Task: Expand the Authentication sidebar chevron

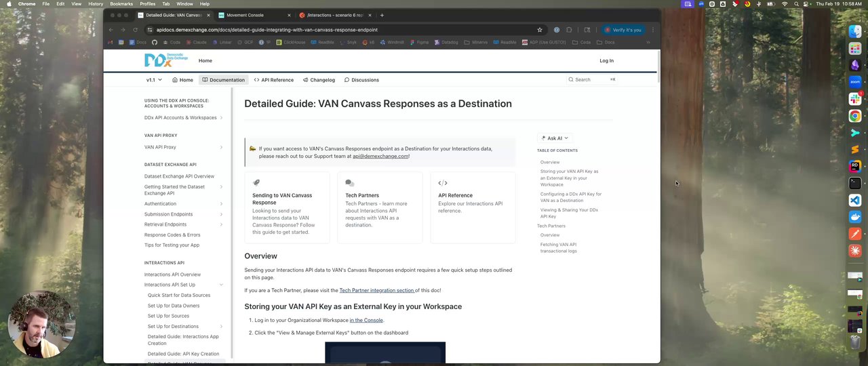Action: 221,204
